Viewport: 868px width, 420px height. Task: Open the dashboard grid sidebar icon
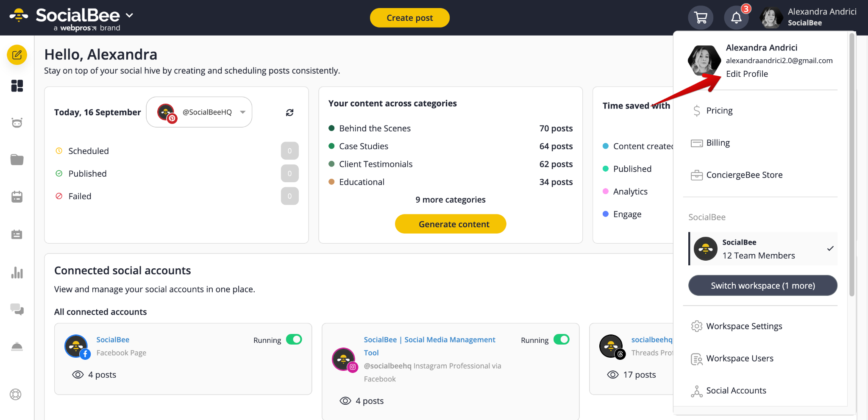coord(17,86)
